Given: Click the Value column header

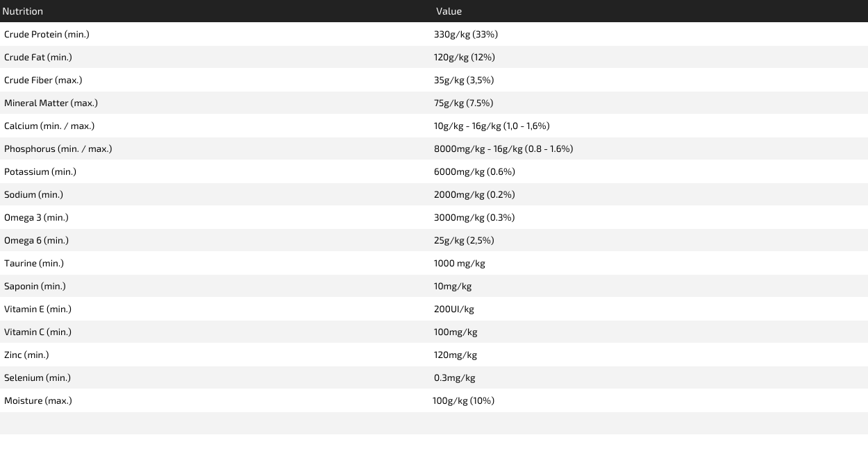Looking at the screenshot, I should click(x=449, y=11).
